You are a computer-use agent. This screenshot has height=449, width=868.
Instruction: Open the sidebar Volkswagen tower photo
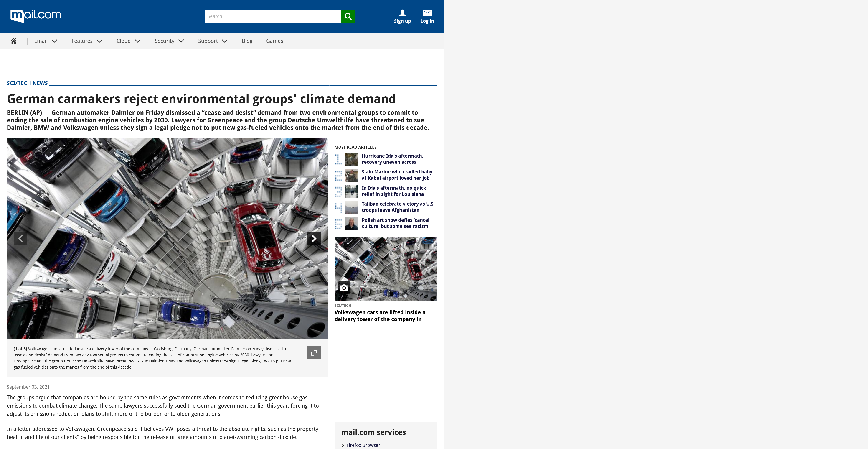coord(386,269)
